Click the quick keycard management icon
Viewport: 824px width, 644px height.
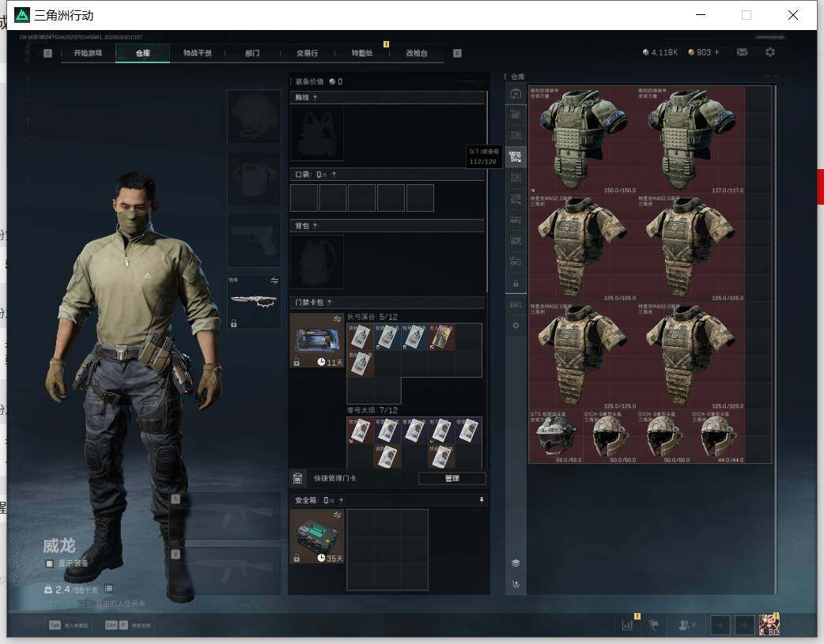click(x=297, y=478)
